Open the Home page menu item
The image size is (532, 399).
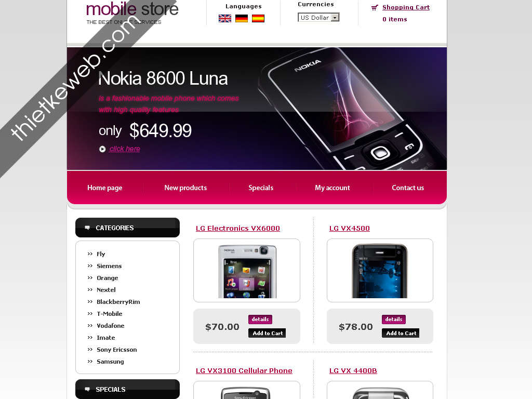(105, 188)
